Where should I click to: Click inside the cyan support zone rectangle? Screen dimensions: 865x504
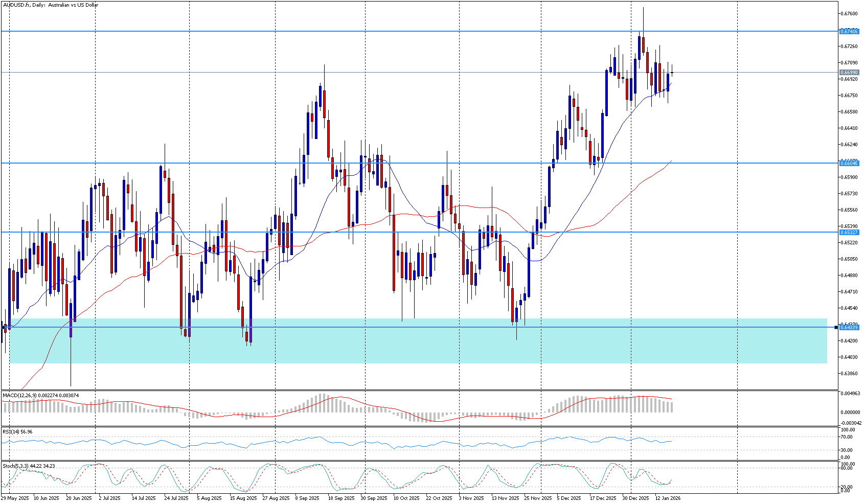(409, 348)
